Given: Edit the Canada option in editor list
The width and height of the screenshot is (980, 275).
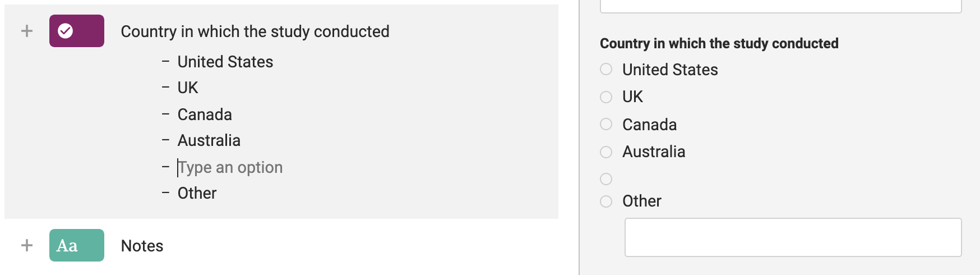Looking at the screenshot, I should [x=205, y=114].
